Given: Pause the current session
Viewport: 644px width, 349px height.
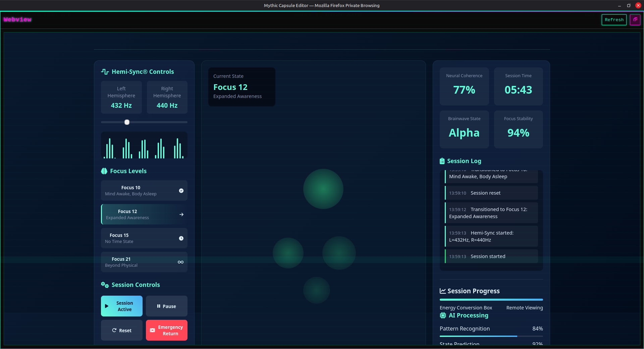Looking at the screenshot, I should (167, 306).
